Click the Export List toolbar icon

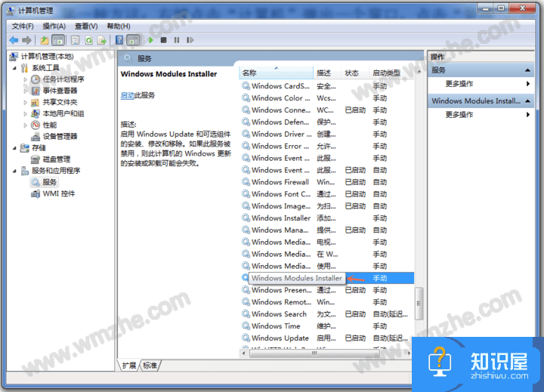(102, 40)
